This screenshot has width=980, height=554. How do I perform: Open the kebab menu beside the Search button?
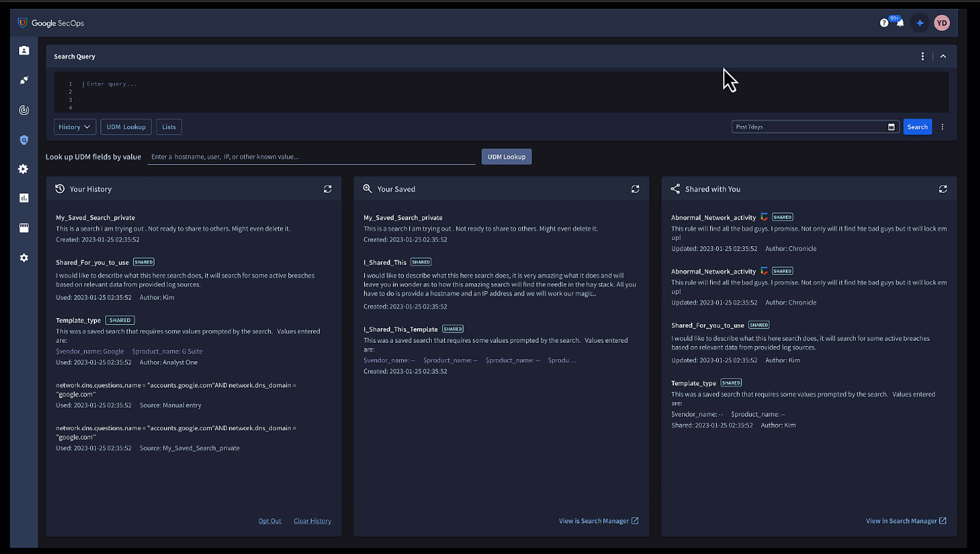[x=942, y=127]
